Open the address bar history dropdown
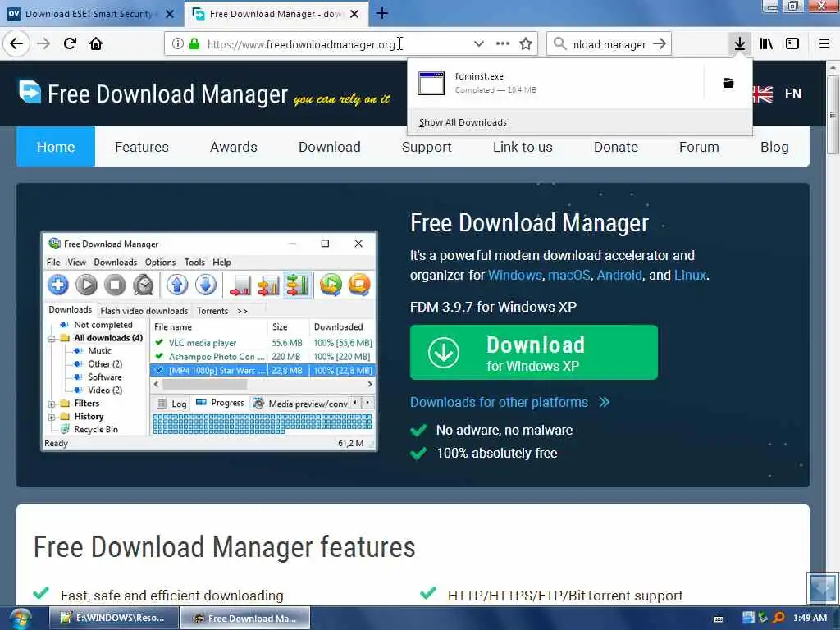This screenshot has height=630, width=840. tap(478, 44)
